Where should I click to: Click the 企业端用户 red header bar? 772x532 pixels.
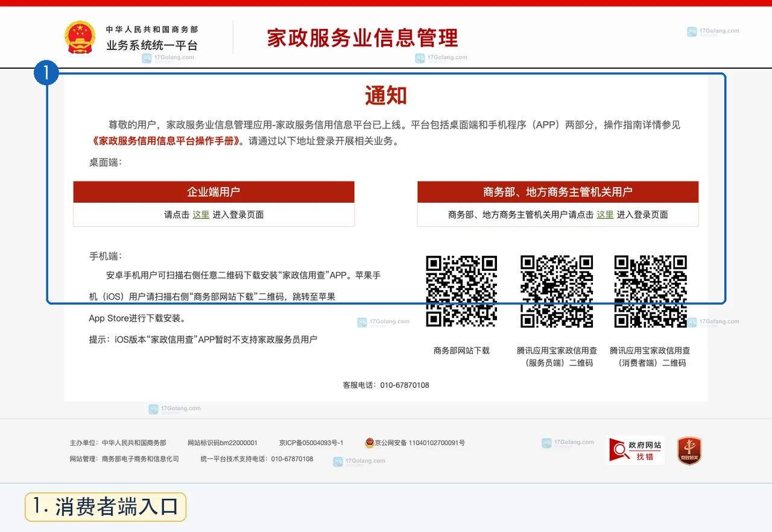click(214, 192)
